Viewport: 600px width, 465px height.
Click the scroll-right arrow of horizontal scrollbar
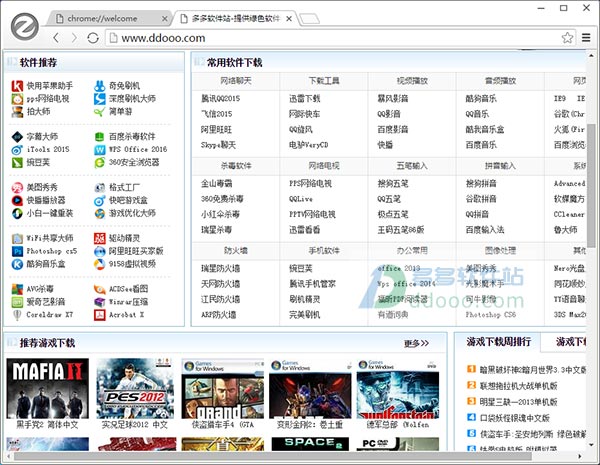(x=580, y=456)
